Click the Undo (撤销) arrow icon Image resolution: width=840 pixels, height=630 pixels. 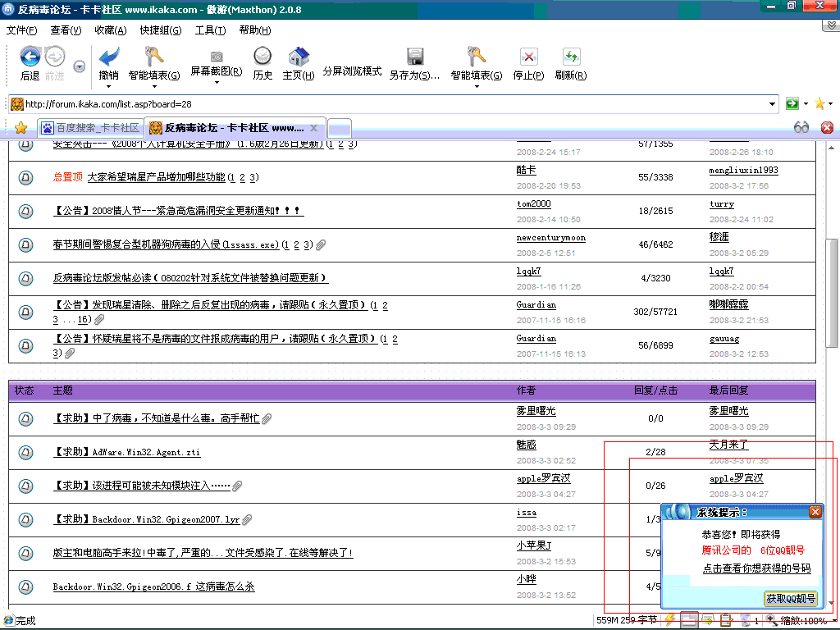[108, 57]
